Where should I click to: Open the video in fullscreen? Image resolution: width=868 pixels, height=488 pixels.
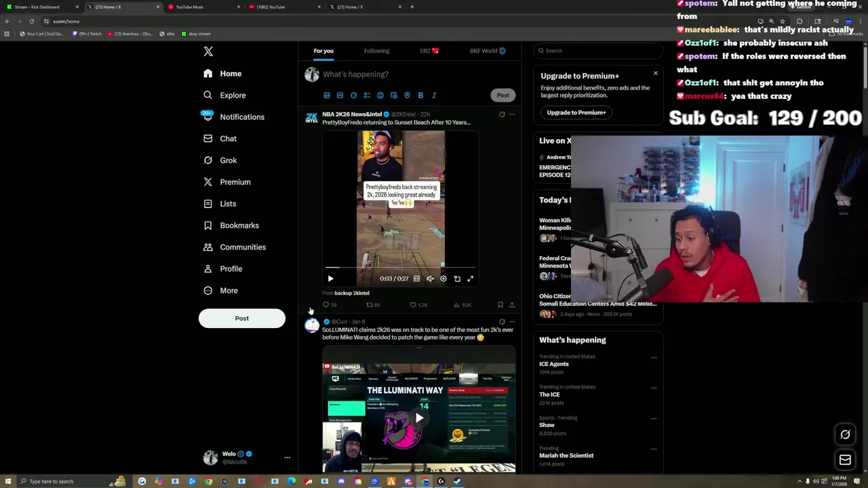pyautogui.click(x=470, y=279)
